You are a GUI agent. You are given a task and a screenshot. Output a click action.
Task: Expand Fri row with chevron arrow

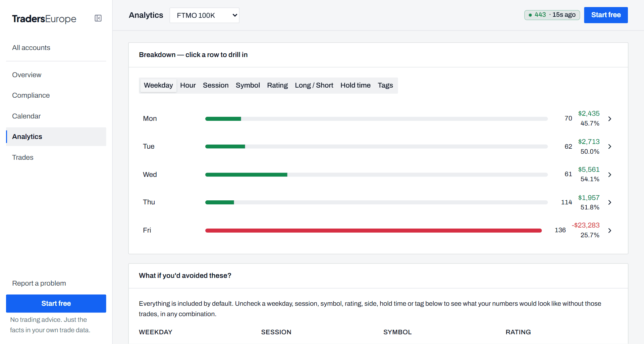coord(610,231)
